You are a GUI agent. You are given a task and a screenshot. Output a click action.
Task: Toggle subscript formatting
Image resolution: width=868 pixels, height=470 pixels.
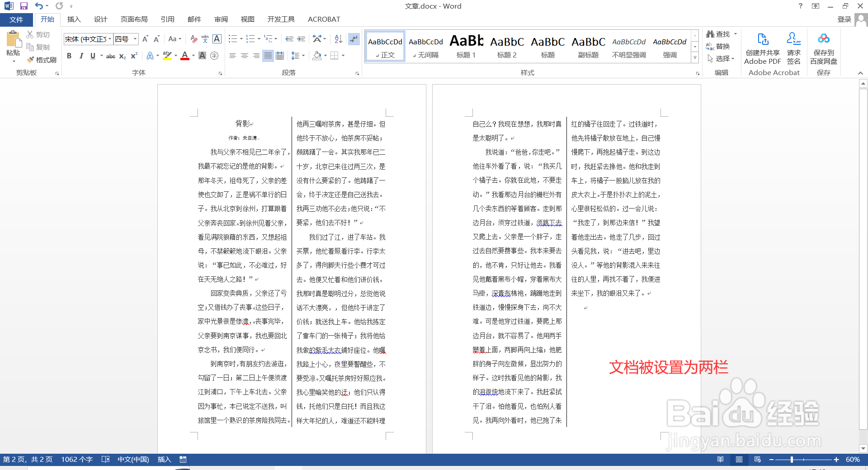123,56
